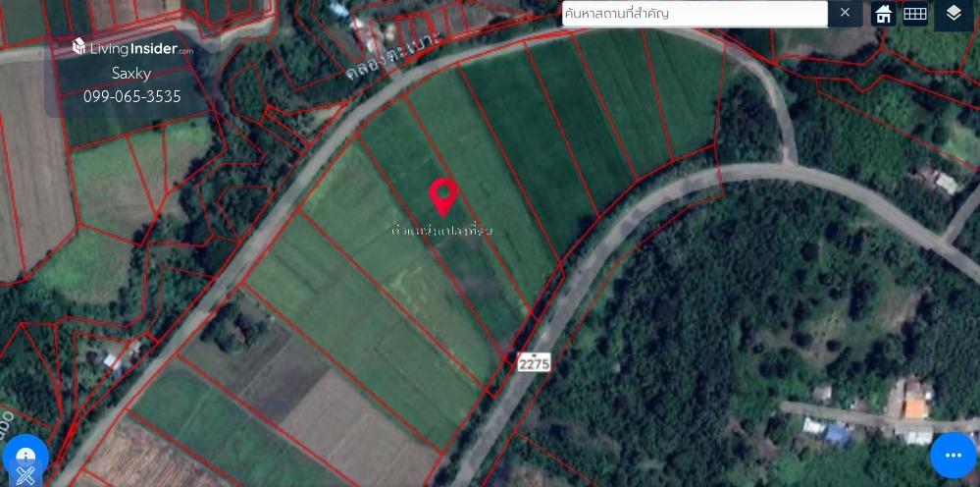Screen dimensions: 980x487
Task: Open the map layers stack icon
Action: [x=954, y=14]
